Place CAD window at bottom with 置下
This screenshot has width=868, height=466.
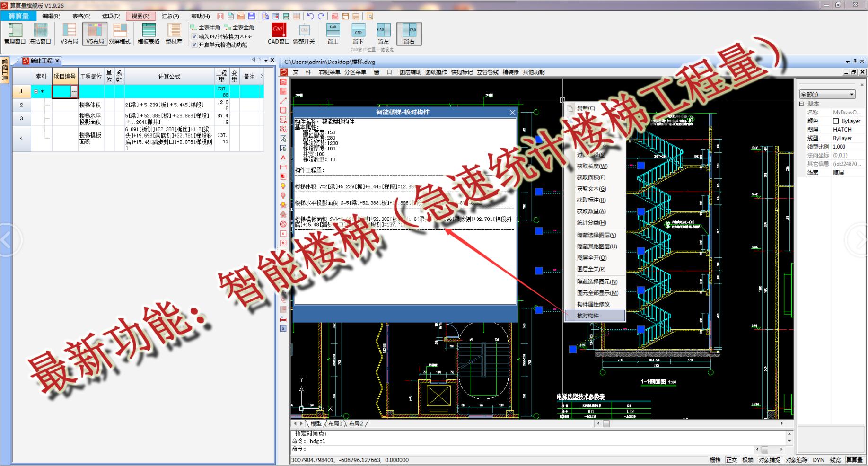point(358,34)
